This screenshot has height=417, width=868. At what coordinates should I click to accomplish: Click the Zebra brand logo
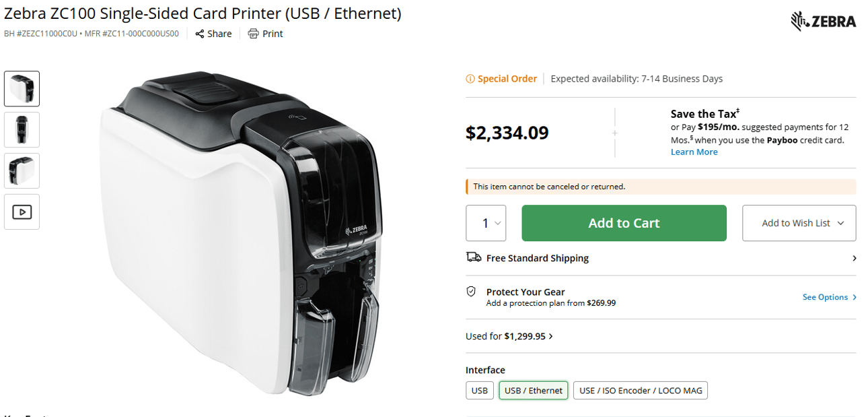tap(823, 21)
